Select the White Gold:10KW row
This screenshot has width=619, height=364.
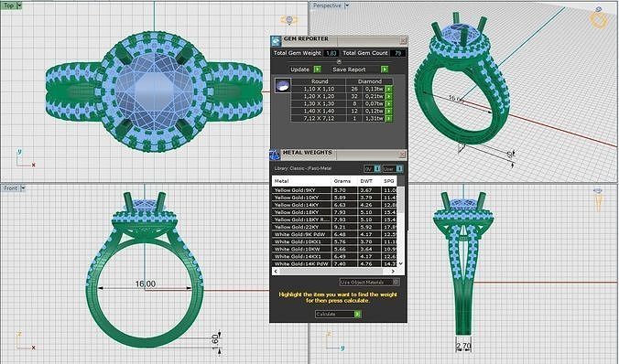pos(334,250)
